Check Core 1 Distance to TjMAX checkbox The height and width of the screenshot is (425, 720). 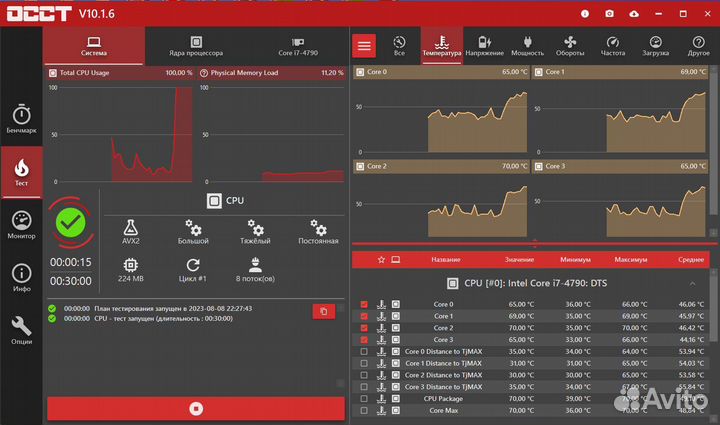coord(364,363)
